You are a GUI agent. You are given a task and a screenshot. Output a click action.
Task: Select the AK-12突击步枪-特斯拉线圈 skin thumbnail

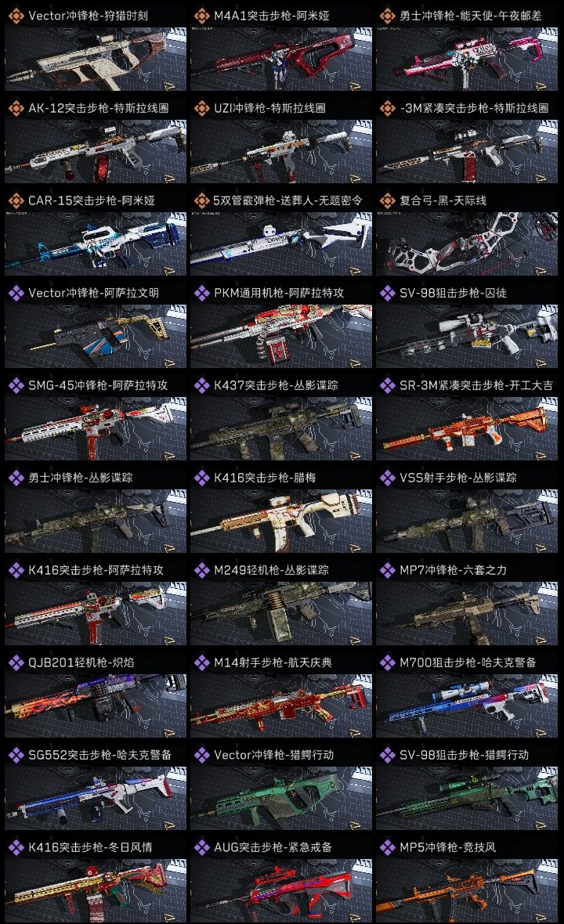click(96, 151)
